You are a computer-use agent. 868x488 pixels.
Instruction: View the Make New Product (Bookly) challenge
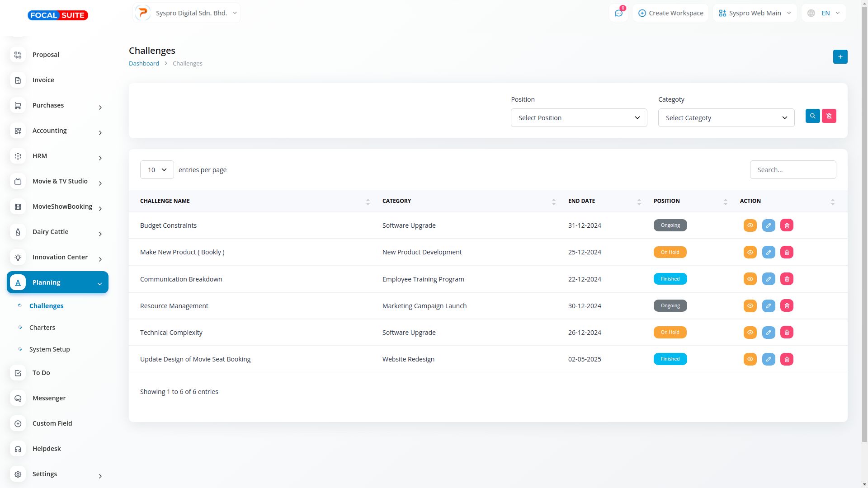[x=750, y=252]
